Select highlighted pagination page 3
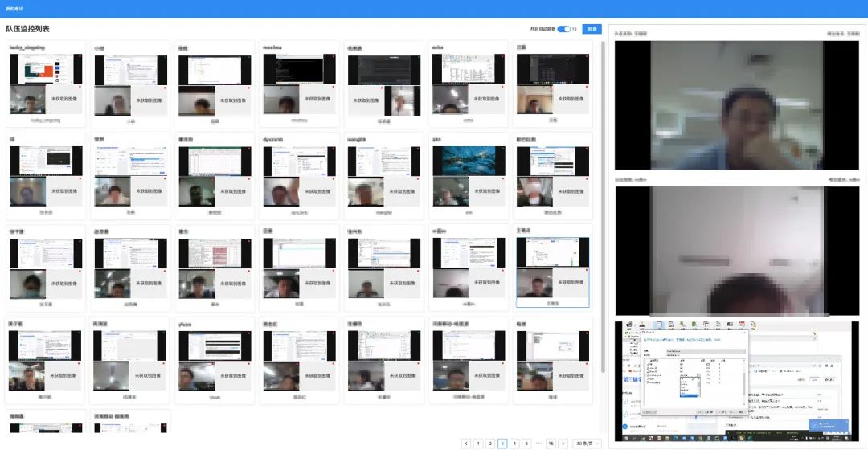Image resolution: width=868 pixels, height=450 pixels. (x=502, y=444)
